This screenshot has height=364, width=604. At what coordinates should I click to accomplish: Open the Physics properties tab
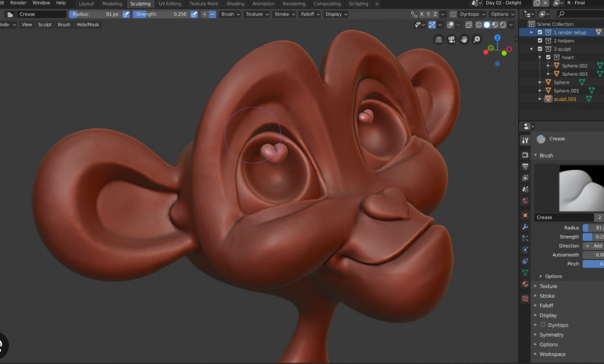pyautogui.click(x=525, y=250)
